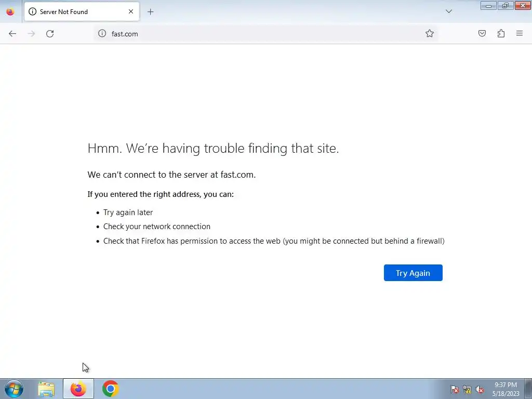Screen dimensions: 532x399
Task: Launch Google Chrome from taskbar
Action: 110,389
